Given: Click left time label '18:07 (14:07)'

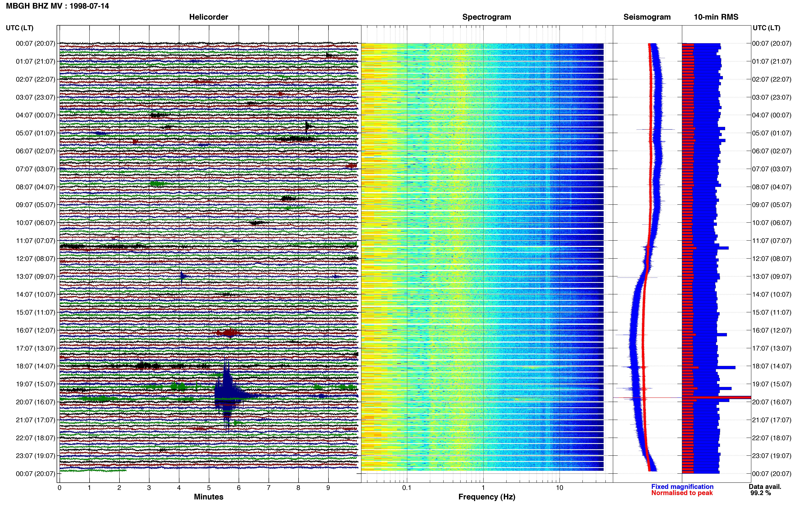Looking at the screenshot, I should point(35,366).
